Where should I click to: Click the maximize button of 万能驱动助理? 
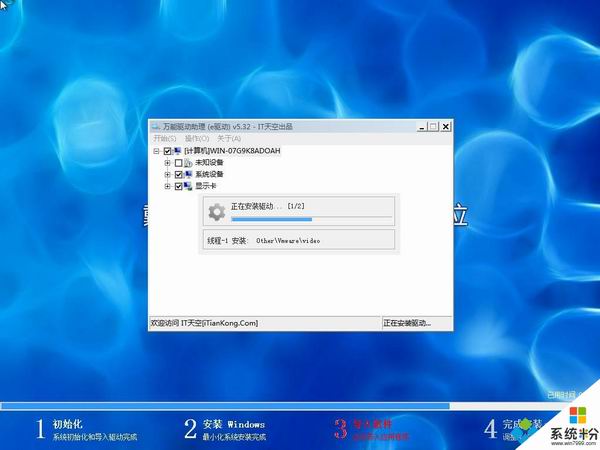click(x=433, y=126)
